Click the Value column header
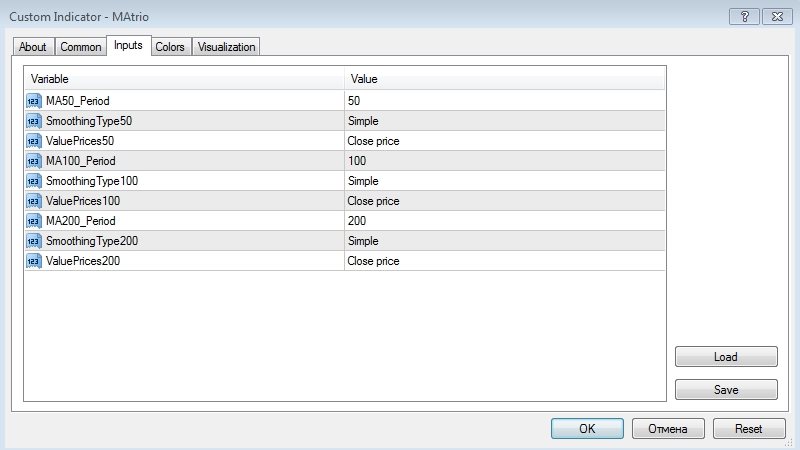 505,79
